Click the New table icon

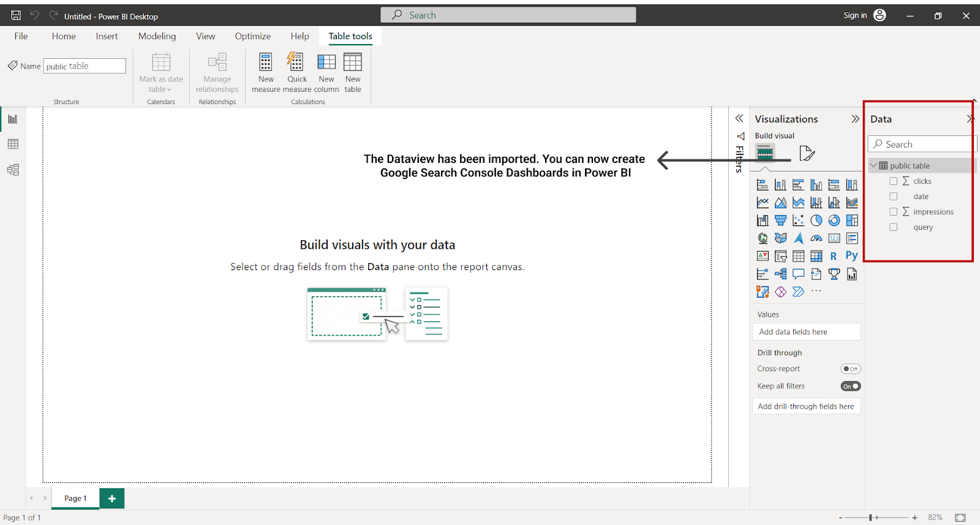point(353,62)
